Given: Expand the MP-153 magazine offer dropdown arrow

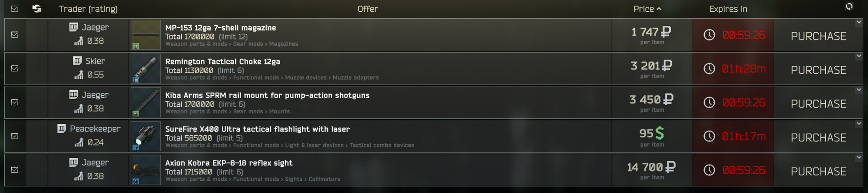Looking at the screenshot, I should pos(859,23).
